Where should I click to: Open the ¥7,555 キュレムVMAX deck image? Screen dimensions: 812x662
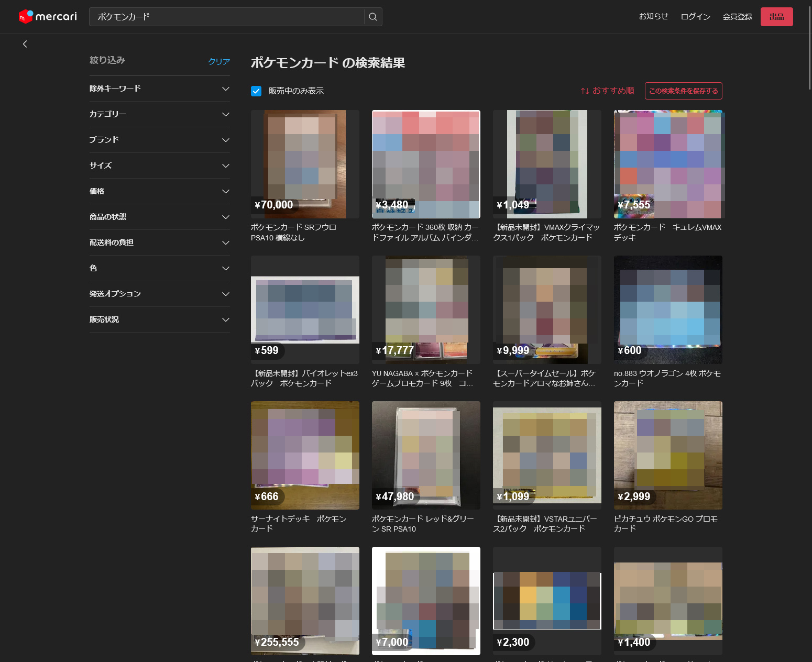668,164
